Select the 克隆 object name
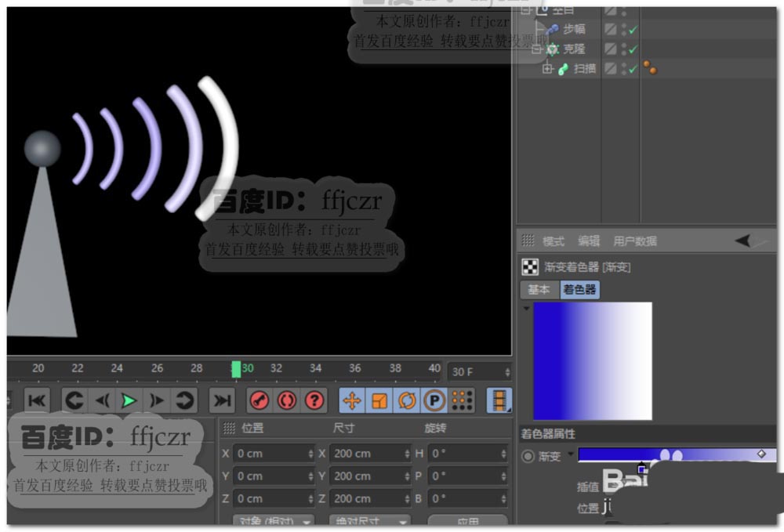The image size is (784, 532). [x=574, y=49]
